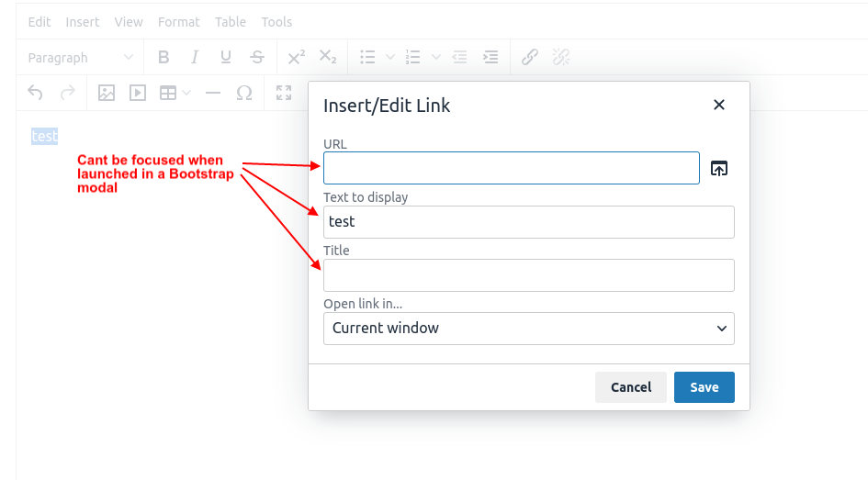Toggle italic formatting

click(195, 57)
